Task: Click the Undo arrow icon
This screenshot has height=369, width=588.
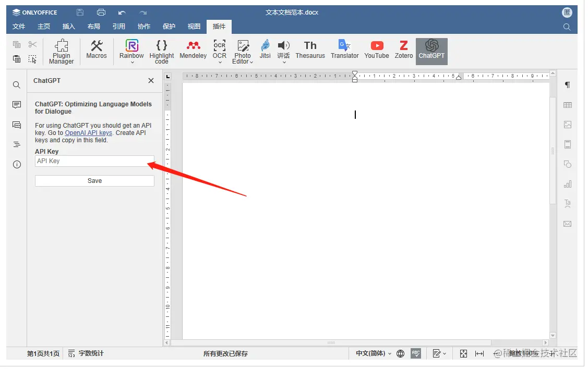Action: click(122, 13)
